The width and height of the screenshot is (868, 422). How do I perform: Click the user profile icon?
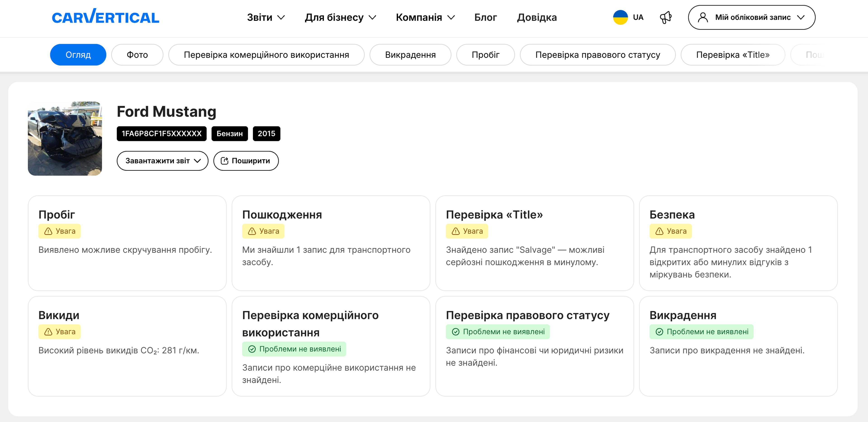[703, 17]
